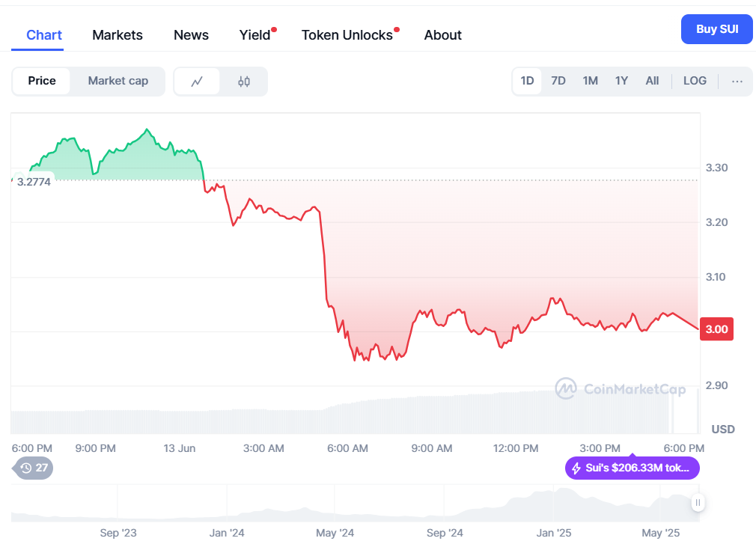Click the Buy SUI button

[x=716, y=29]
